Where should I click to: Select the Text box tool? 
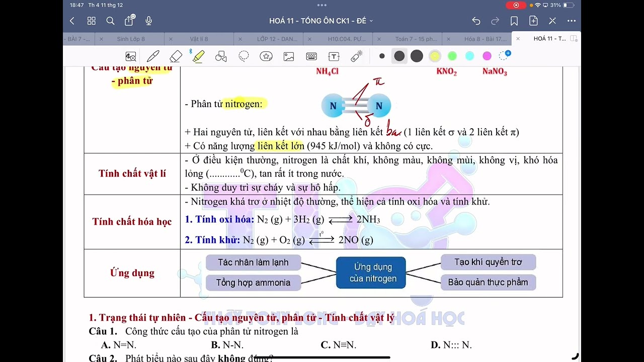[x=334, y=56]
